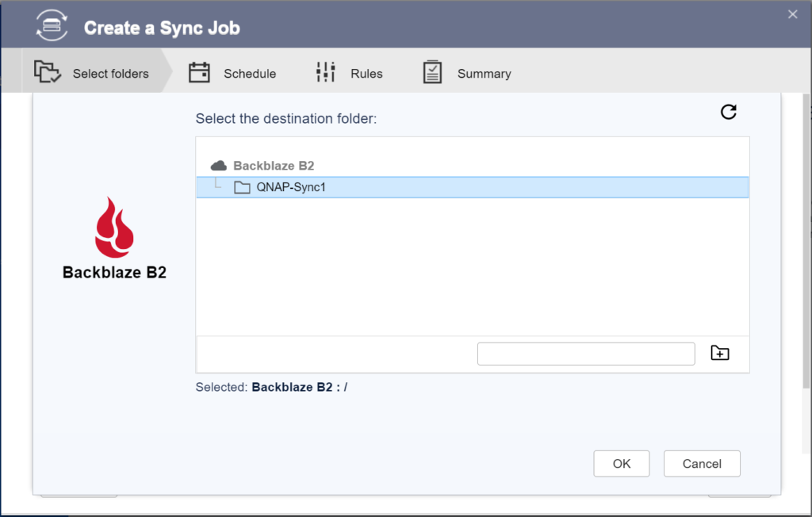Image resolution: width=812 pixels, height=517 pixels.
Task: Click the create new folder icon
Action: [x=720, y=353]
